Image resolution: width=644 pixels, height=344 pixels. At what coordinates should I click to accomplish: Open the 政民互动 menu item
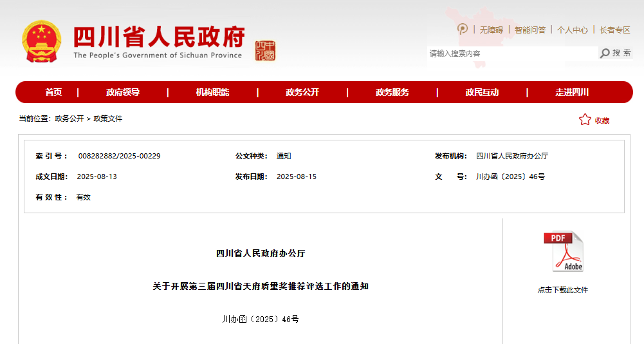tap(482, 92)
